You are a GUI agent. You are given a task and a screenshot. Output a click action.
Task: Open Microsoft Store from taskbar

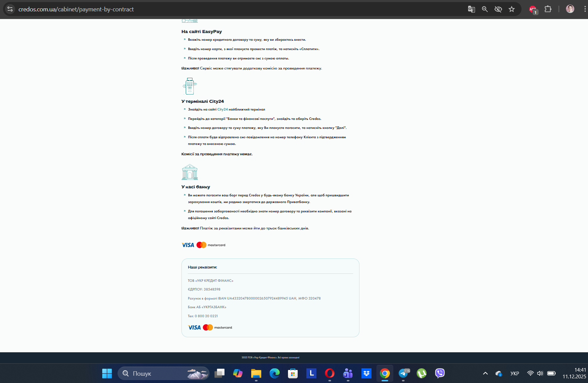coord(293,373)
